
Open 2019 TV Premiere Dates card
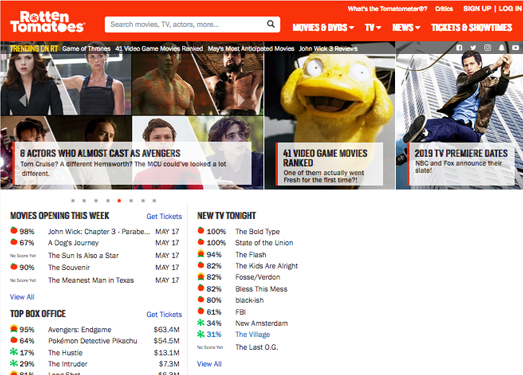461,163
